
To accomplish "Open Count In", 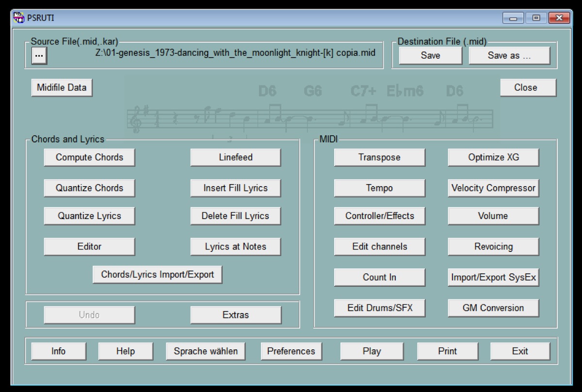I will point(379,277).
